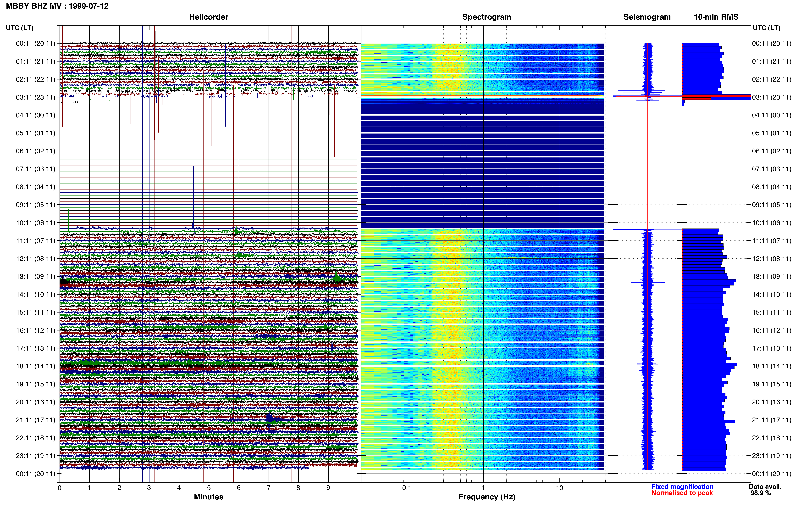Select right-axis time label '07:11 (03:11)'
This screenshot has height=508, width=812.
click(772, 169)
